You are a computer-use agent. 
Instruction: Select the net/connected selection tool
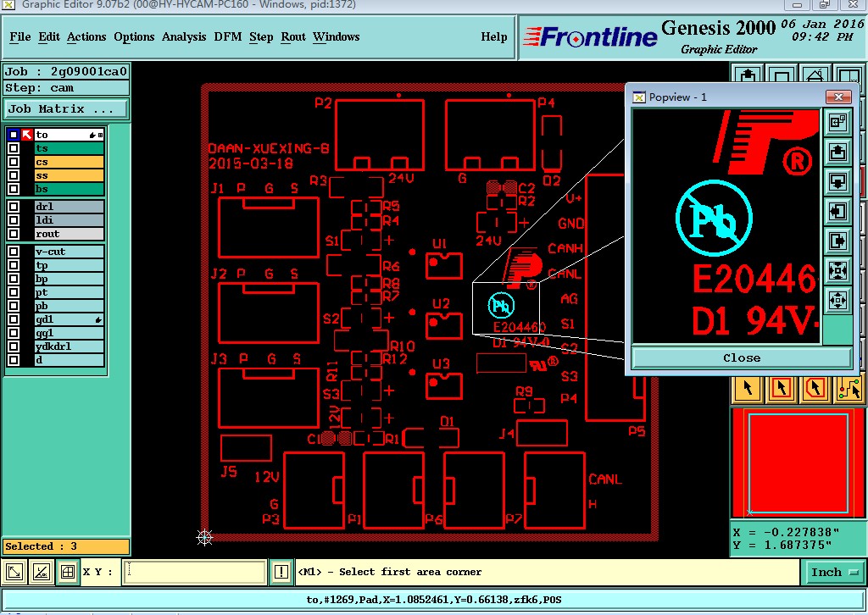point(849,389)
